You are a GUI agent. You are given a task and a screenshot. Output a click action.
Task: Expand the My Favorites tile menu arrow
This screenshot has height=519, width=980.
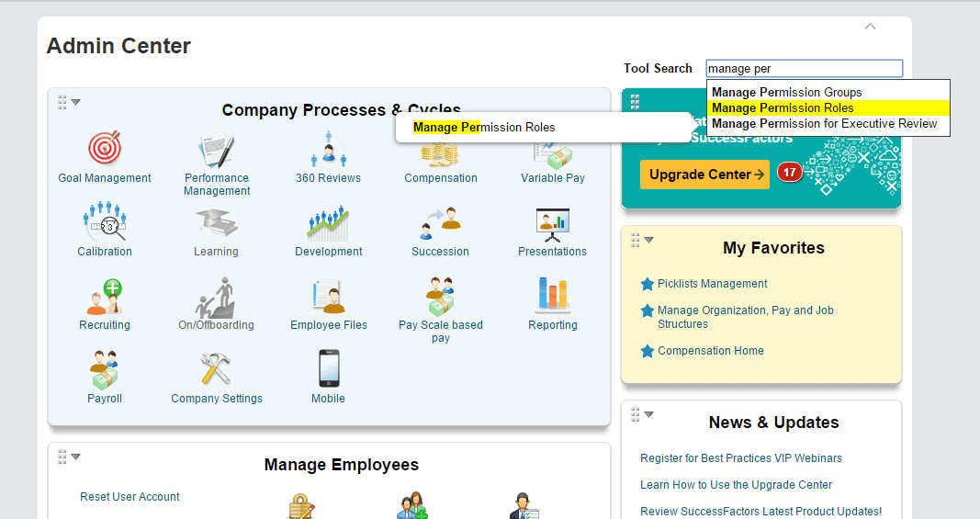pyautogui.click(x=648, y=240)
